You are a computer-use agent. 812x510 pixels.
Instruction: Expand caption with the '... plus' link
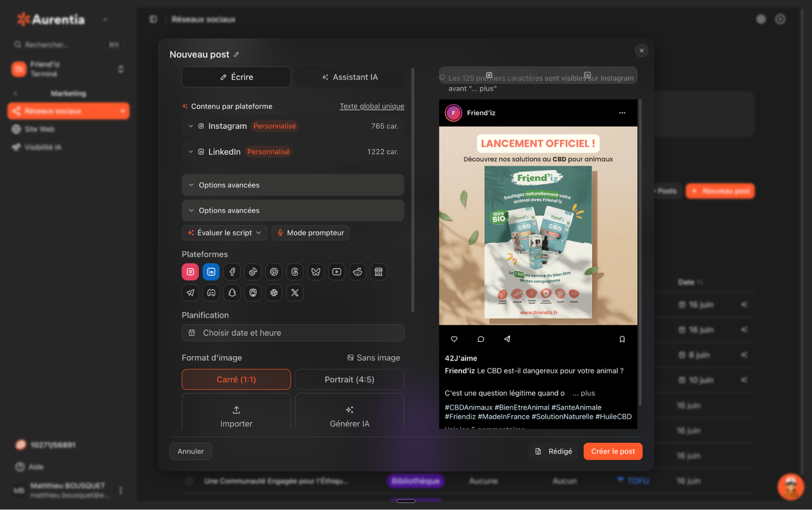(x=584, y=393)
